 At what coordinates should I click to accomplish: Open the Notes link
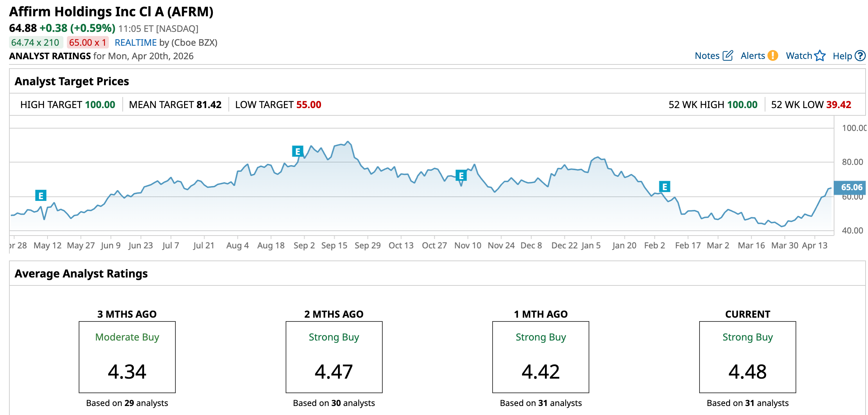(x=707, y=56)
